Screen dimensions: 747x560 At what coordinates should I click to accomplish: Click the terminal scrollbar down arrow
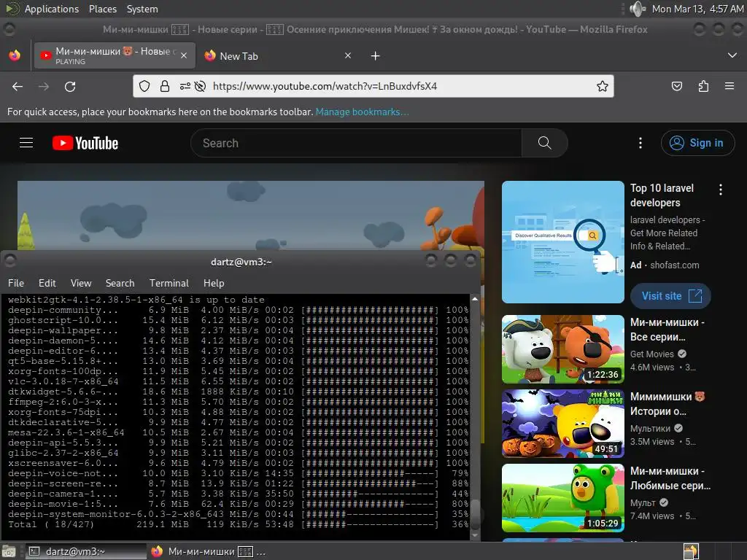pyautogui.click(x=474, y=535)
